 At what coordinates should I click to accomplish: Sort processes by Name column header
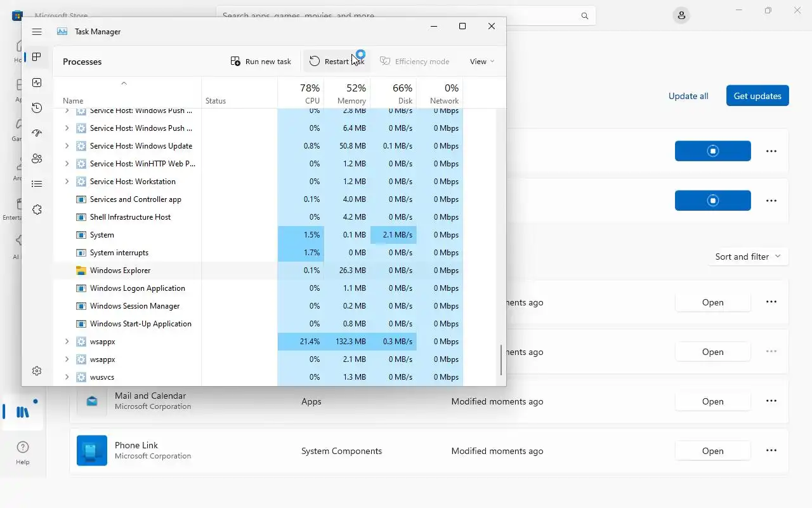click(127, 93)
